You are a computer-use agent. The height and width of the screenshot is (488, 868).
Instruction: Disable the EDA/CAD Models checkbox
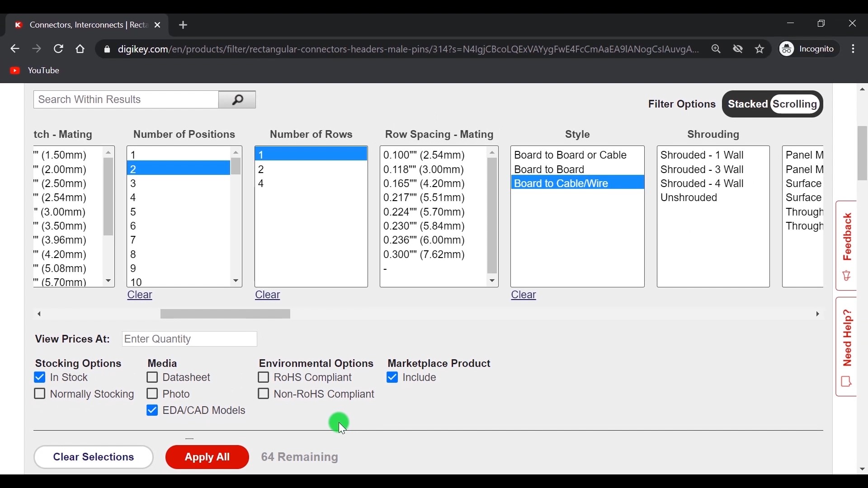point(152,411)
